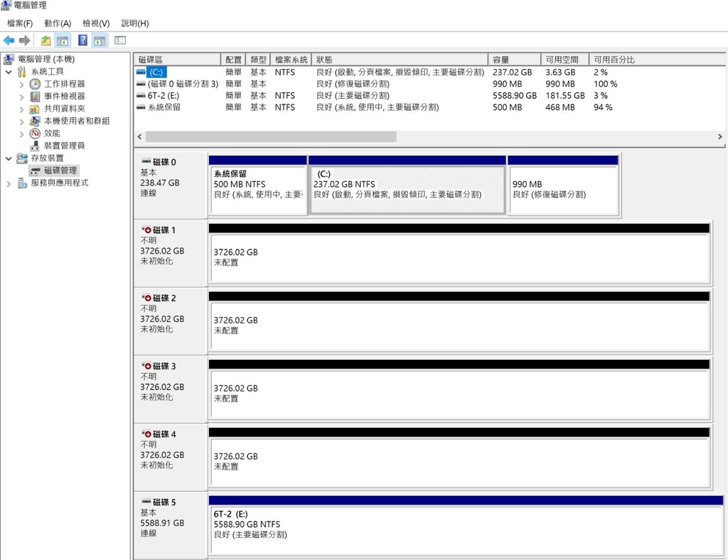The height and width of the screenshot is (560, 728).
Task: Select the (C:) volume row in list
Action: click(156, 72)
